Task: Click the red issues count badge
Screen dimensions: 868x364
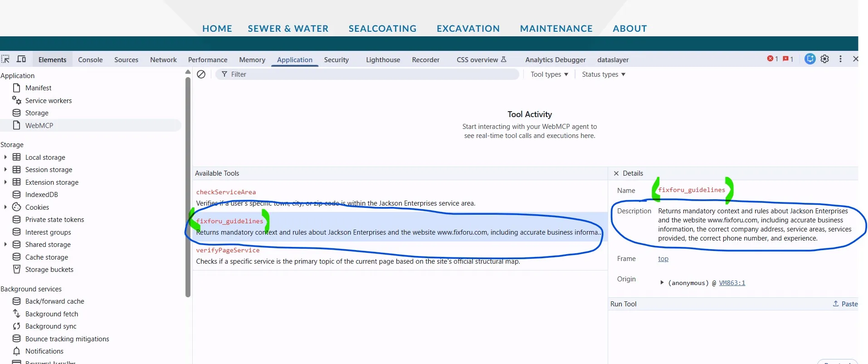Action: (788, 59)
